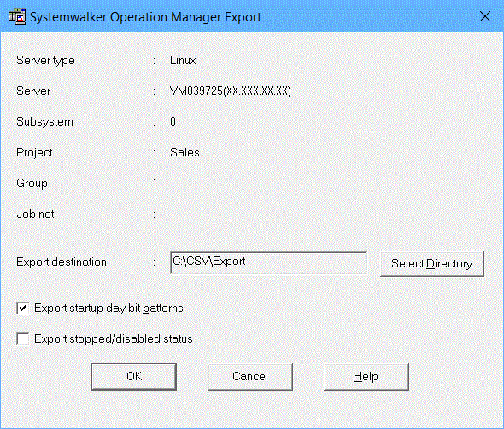Confirm export with the OK button
Viewport: 504px width, 429px height.
point(134,377)
